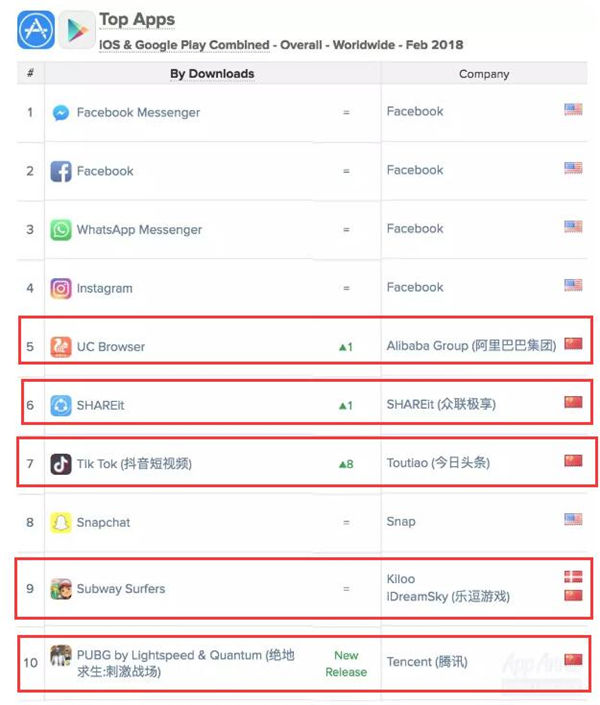Click the UC Browser app icon

click(x=61, y=347)
